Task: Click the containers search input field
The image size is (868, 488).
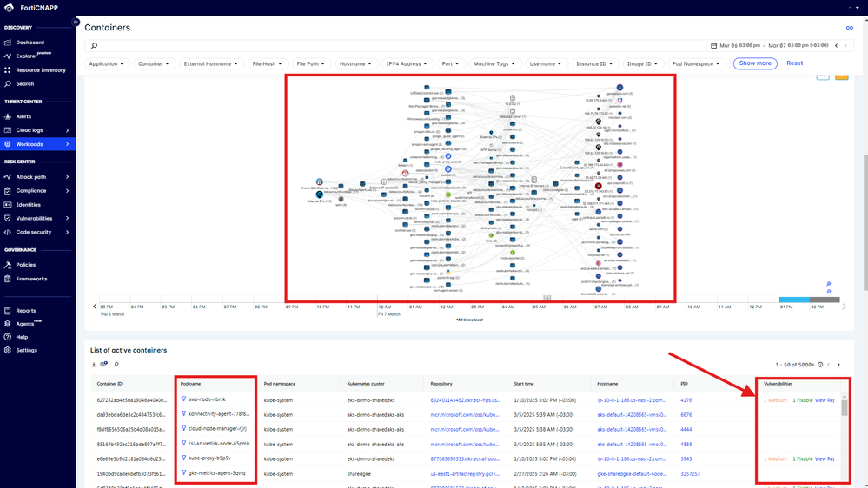Action: (x=396, y=45)
